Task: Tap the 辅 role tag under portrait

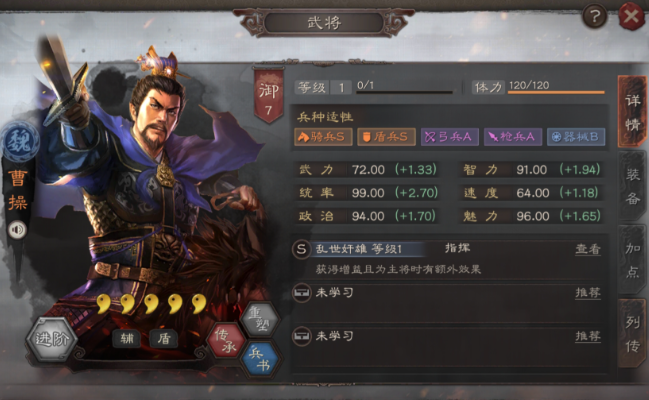Action: click(127, 339)
